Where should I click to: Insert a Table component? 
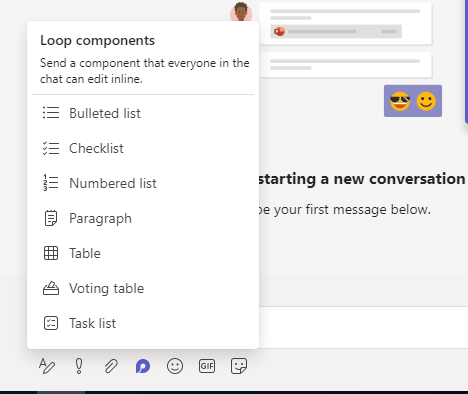click(143, 253)
